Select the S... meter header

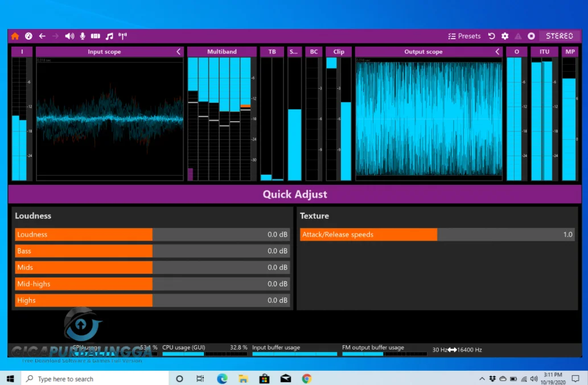click(x=294, y=52)
